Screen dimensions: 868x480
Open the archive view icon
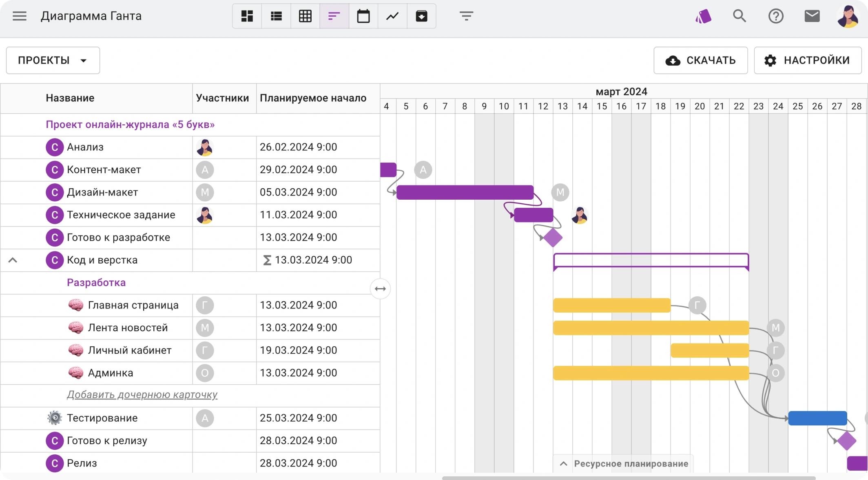click(x=421, y=16)
